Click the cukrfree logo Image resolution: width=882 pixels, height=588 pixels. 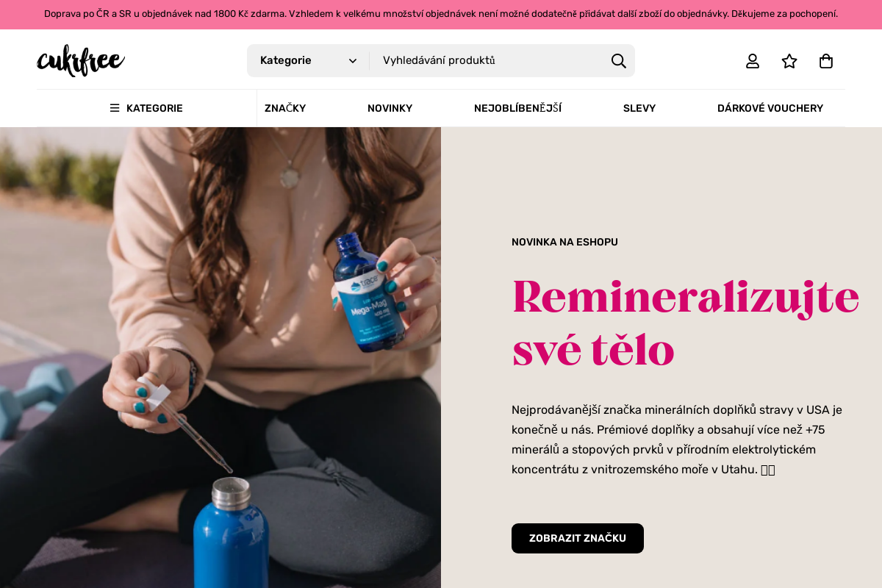81,60
